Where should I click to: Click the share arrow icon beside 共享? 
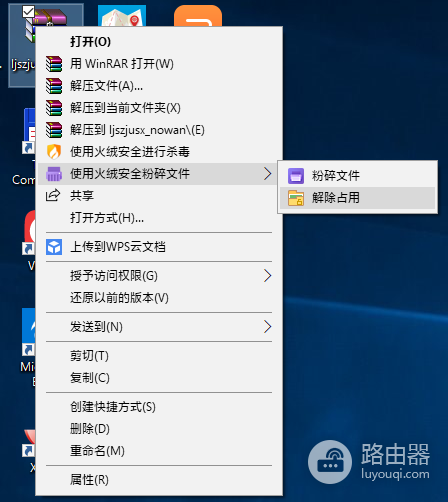coord(53,195)
